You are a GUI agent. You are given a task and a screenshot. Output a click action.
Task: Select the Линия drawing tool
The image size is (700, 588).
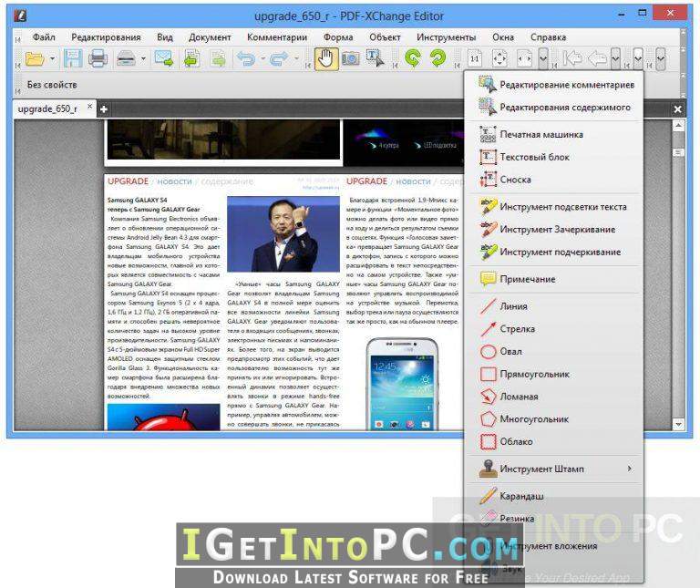tap(554, 306)
